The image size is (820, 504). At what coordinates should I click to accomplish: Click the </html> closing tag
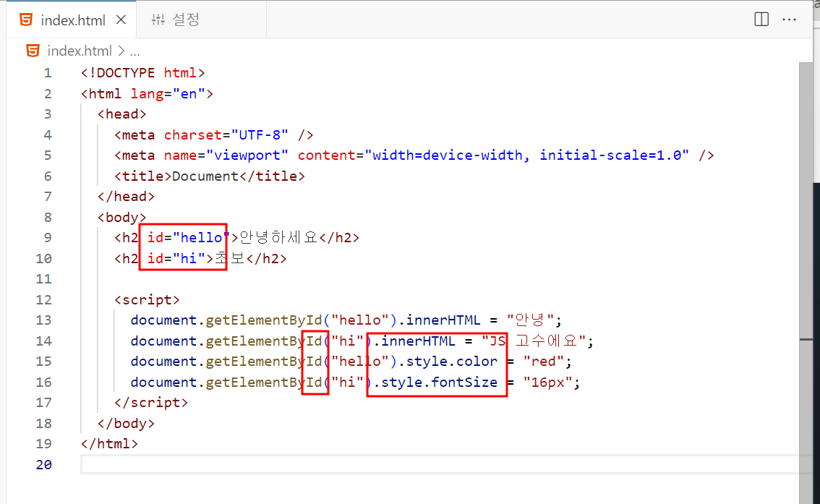[x=109, y=444]
